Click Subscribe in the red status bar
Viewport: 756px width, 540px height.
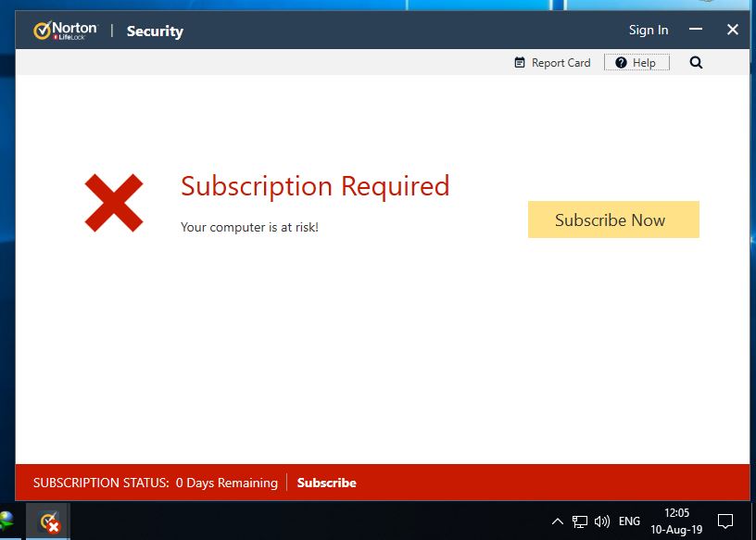pyautogui.click(x=326, y=483)
